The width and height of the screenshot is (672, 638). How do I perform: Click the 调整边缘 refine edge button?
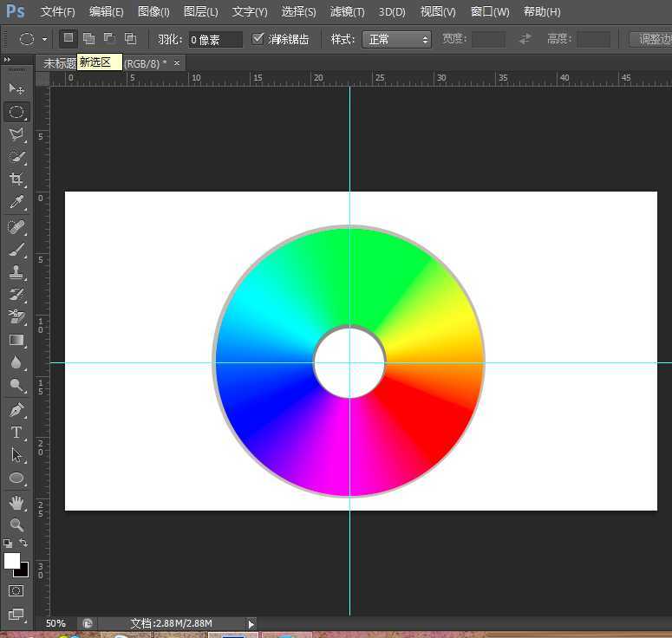pos(652,40)
